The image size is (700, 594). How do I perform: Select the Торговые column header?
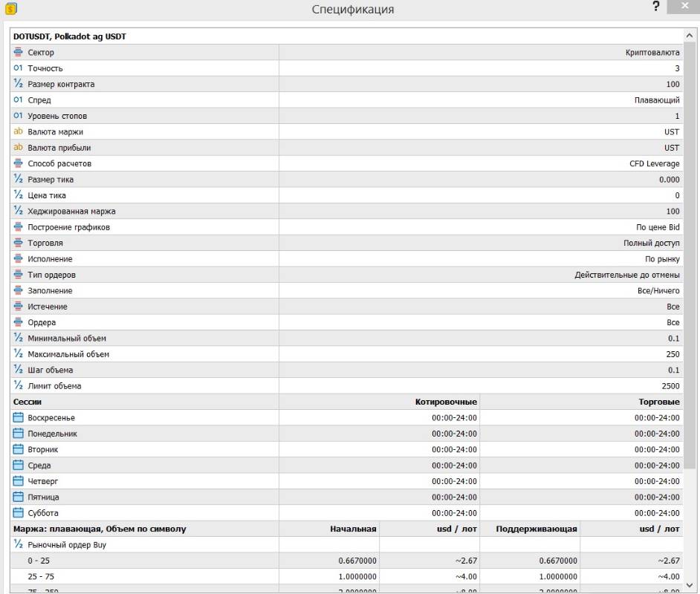(x=658, y=402)
